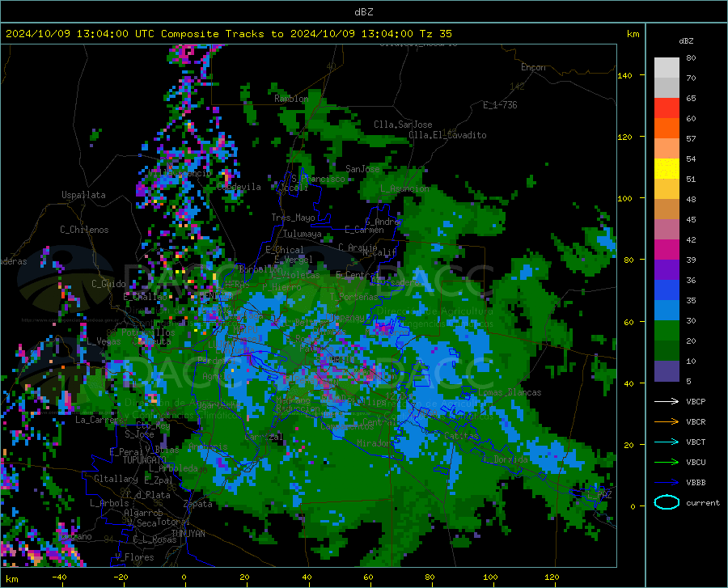Select the 80 dBZ light gray swatch
728x588 pixels.
click(667, 68)
